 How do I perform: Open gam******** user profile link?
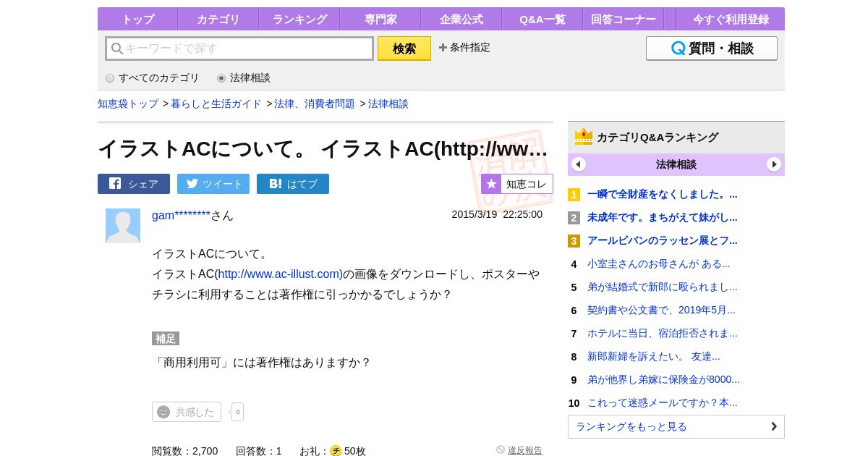coord(181,215)
